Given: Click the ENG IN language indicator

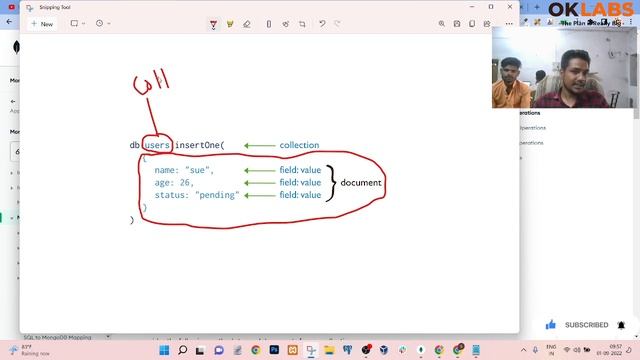Looking at the screenshot, I should 551,350.
